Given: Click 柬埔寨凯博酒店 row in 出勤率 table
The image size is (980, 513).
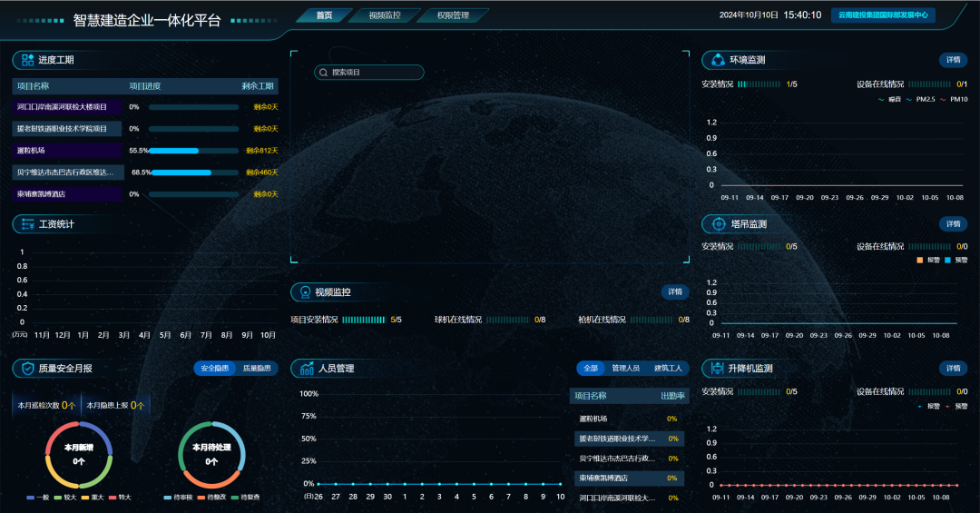Looking at the screenshot, I should tap(628, 478).
